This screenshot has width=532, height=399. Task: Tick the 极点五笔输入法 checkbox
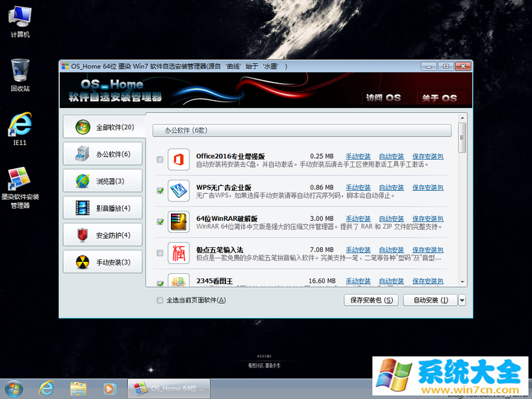click(x=160, y=253)
